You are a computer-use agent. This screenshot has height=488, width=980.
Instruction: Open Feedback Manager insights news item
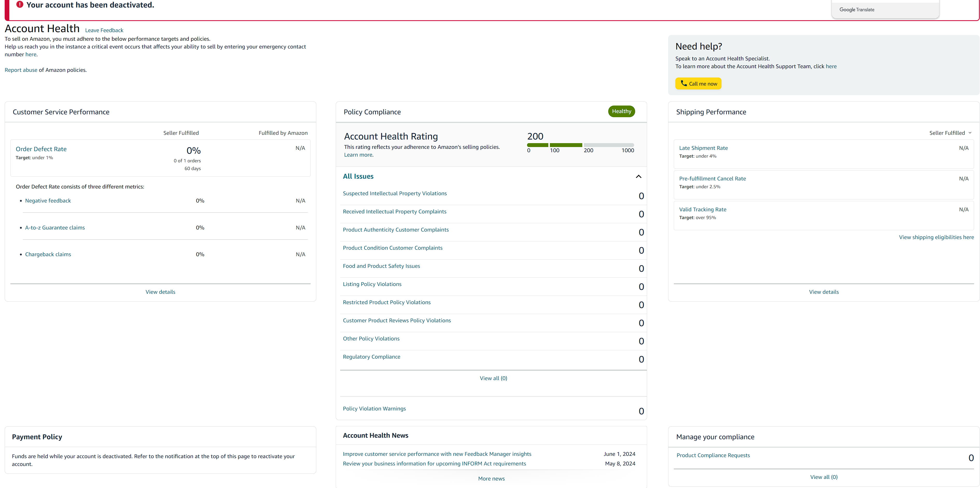pos(437,454)
